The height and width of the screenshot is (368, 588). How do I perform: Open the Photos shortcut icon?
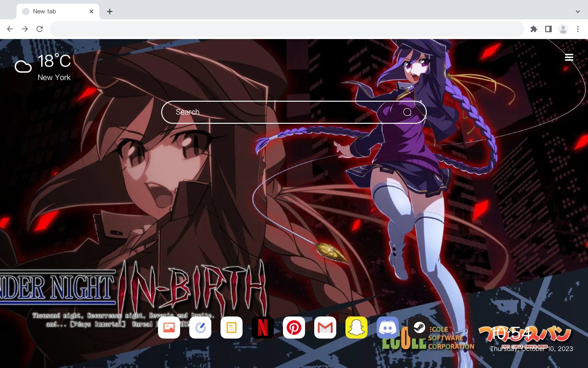click(x=169, y=328)
